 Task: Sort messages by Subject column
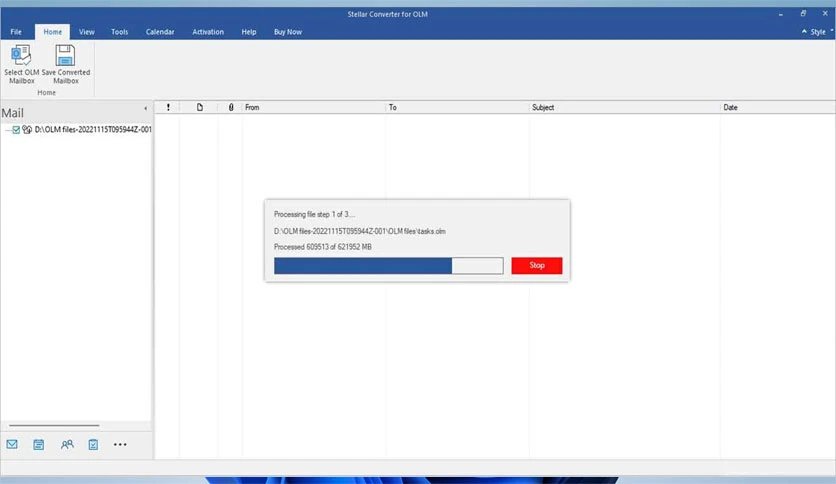click(624, 107)
